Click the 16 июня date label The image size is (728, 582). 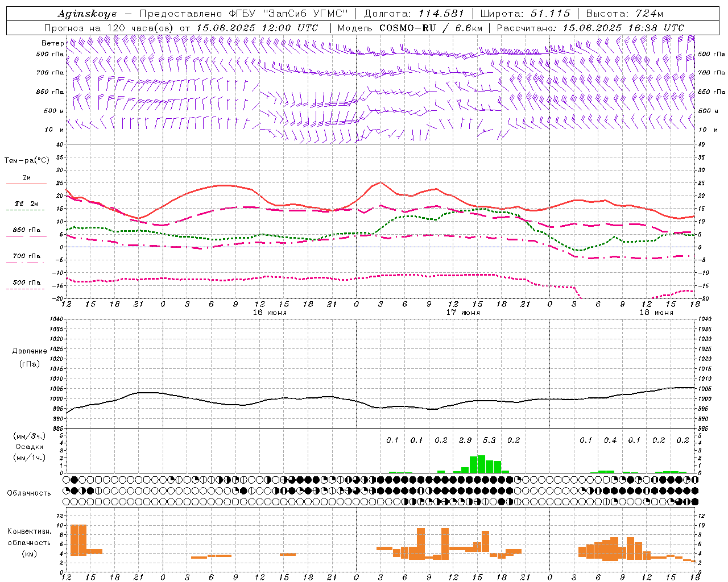(x=270, y=313)
